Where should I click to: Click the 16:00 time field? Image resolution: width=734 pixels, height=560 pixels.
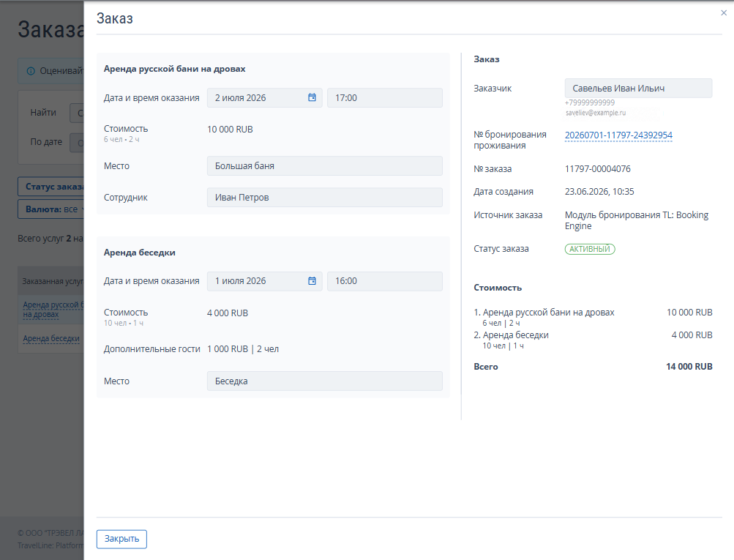click(385, 281)
